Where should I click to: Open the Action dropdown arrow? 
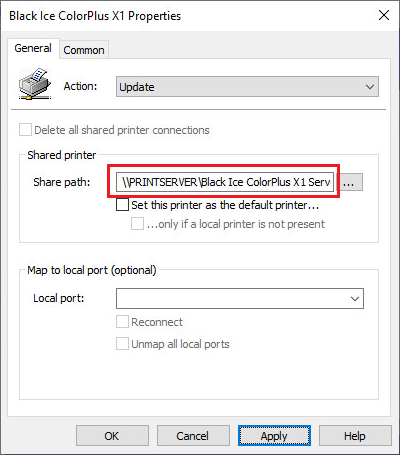tap(370, 87)
